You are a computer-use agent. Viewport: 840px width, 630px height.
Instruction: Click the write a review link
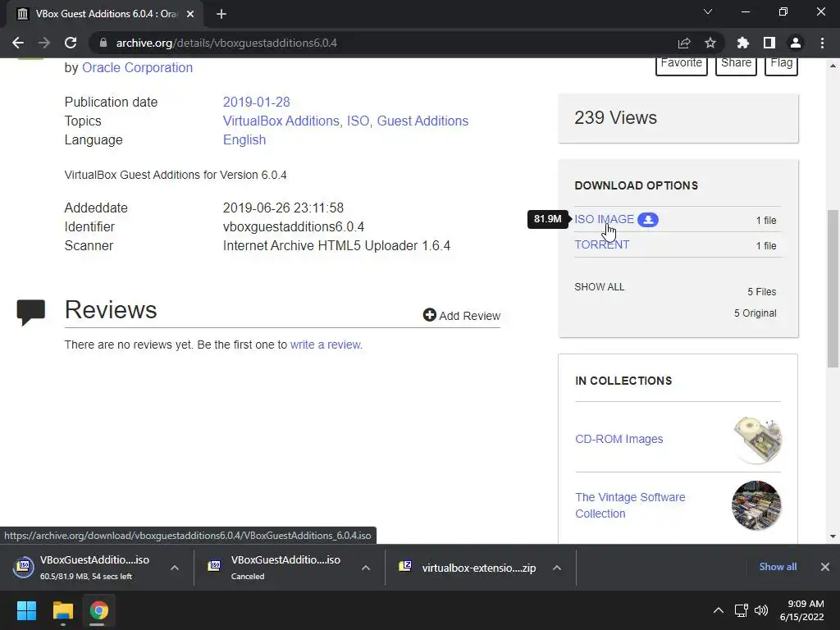coord(326,345)
